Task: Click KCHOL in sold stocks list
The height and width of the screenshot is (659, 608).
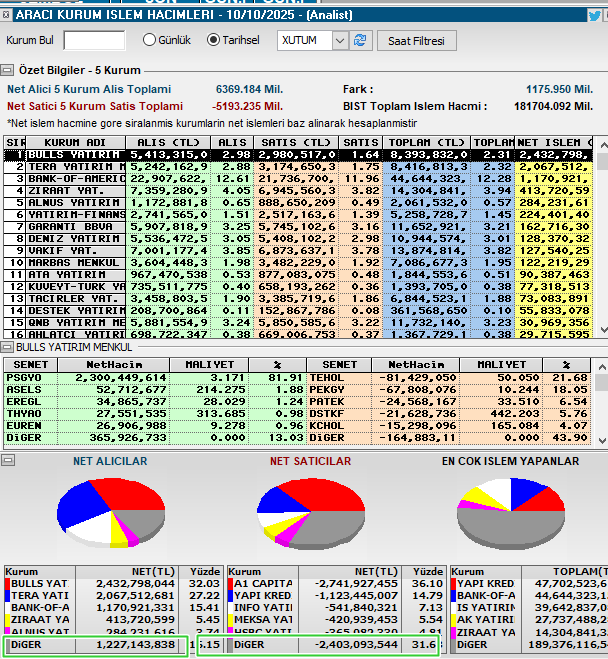Action: pyautogui.click(x=327, y=426)
